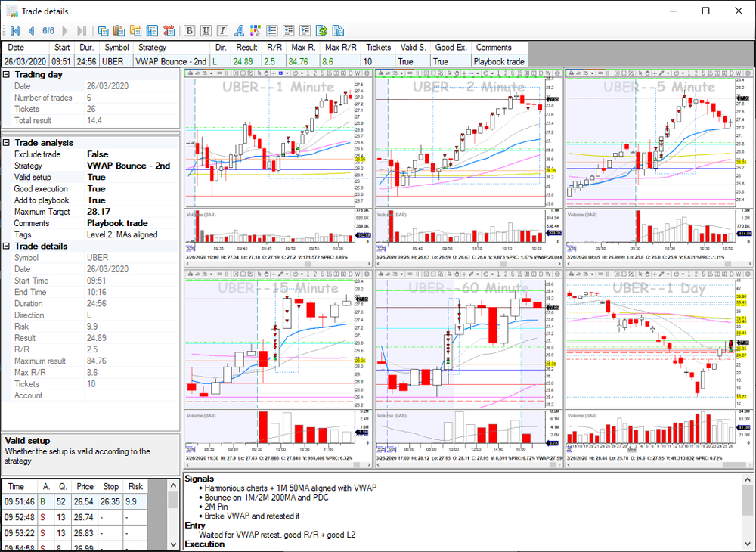
Task: Collapse the Trading day section
Action: point(6,74)
